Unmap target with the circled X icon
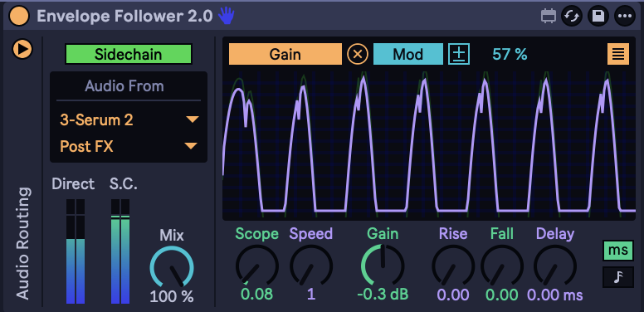The image size is (644, 312). coord(358,54)
